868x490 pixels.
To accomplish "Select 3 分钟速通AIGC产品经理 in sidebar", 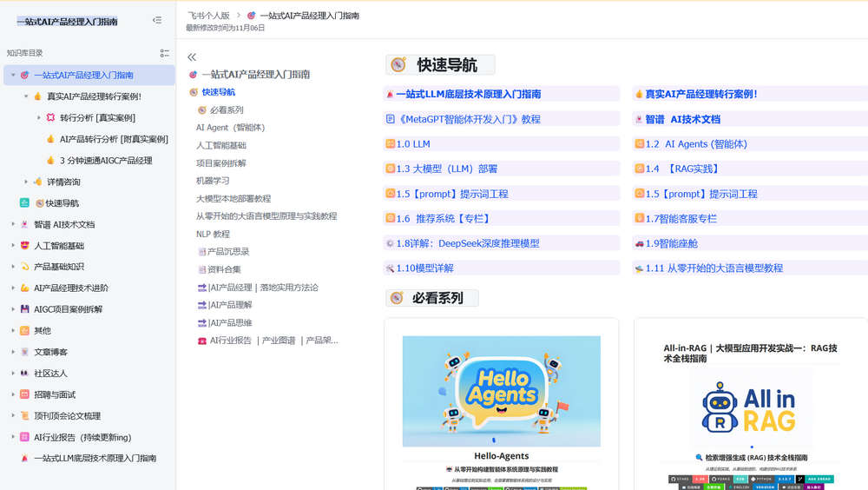I will (106, 160).
